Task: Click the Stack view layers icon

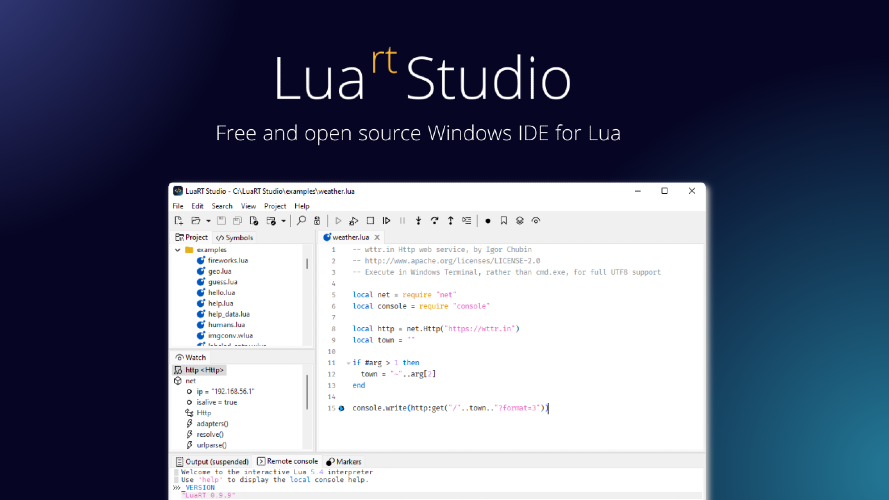Action: (519, 221)
